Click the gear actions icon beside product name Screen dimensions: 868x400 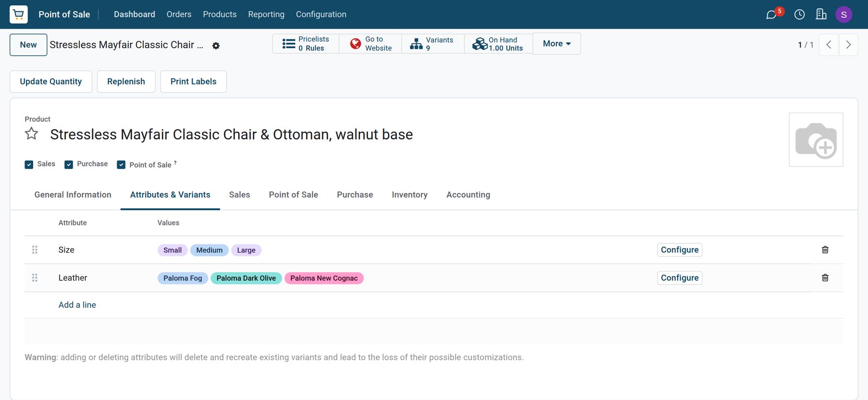pyautogui.click(x=216, y=46)
